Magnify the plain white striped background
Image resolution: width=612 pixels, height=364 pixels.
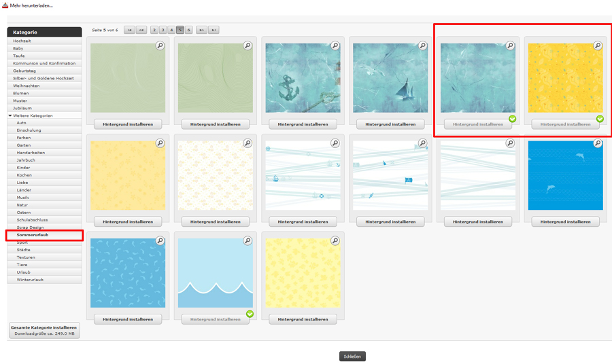tap(510, 143)
